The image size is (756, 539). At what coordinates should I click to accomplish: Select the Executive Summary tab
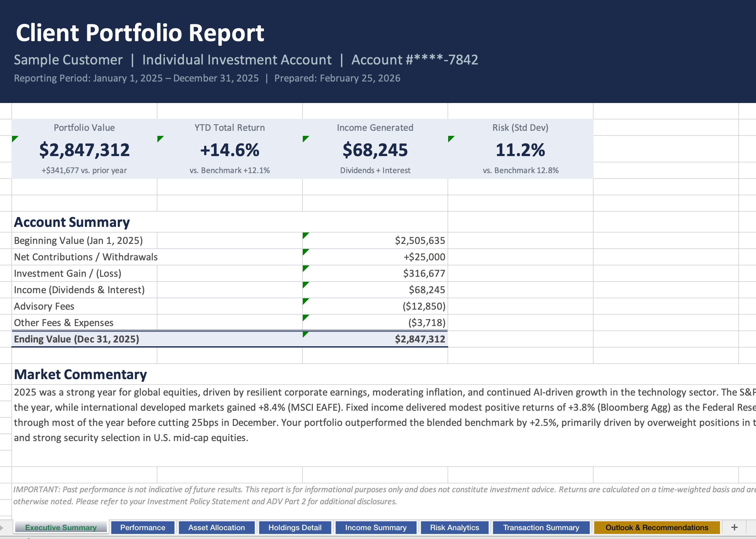(x=60, y=527)
